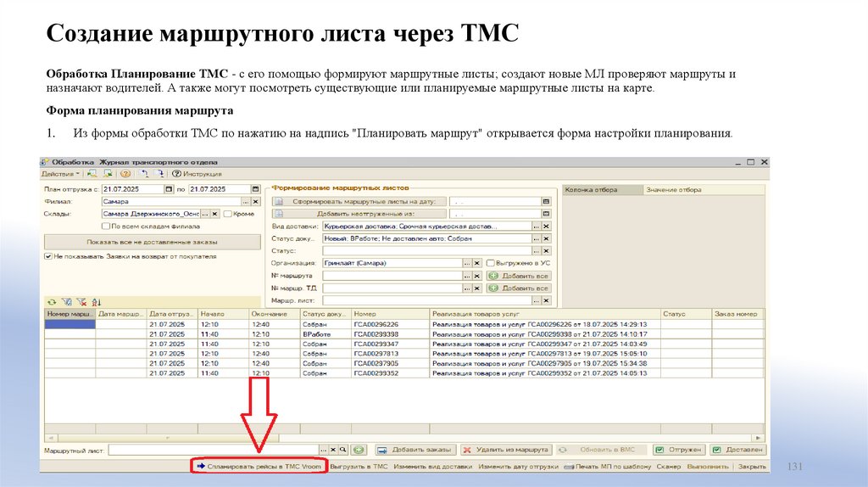This screenshot has width=868, height=487.
Task: Open selection for № маршрута field
Action: [467, 276]
